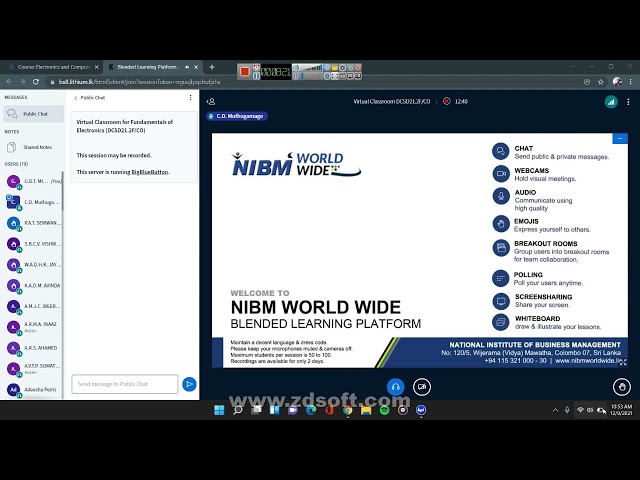The width and height of the screenshot is (640, 480).
Task: Open Microsoft Edge from taskbar
Action: tap(311, 410)
